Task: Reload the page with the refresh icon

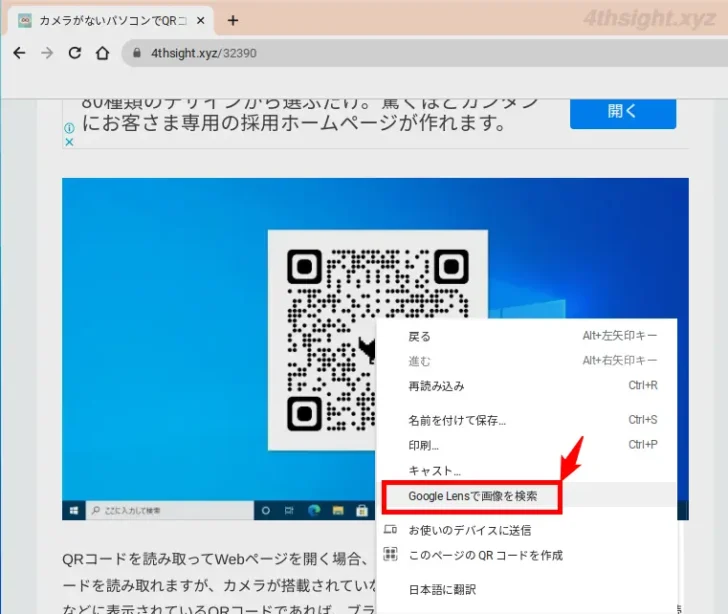Action: (x=74, y=53)
